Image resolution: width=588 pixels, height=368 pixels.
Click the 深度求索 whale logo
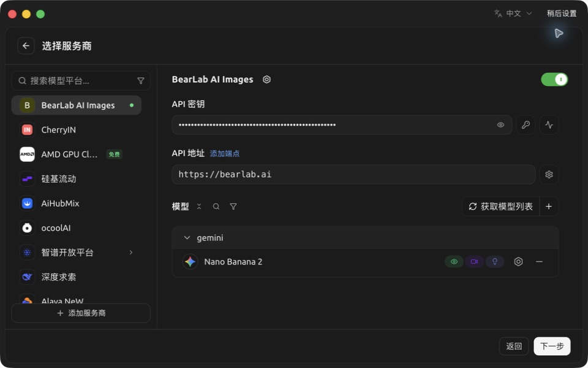click(x=27, y=277)
